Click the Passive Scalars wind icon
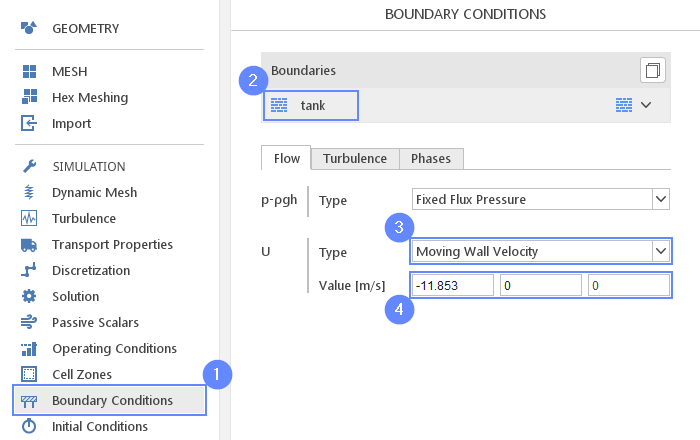The image size is (700, 440). click(x=29, y=322)
